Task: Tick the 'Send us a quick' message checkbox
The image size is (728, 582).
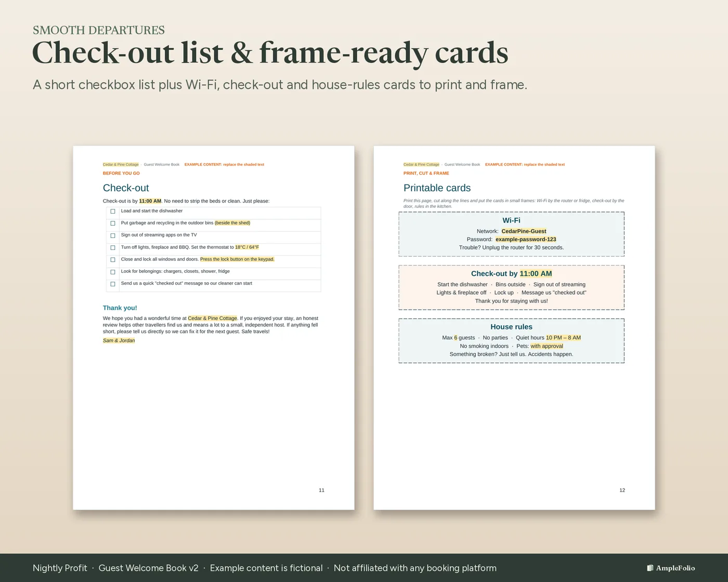Action: (113, 284)
